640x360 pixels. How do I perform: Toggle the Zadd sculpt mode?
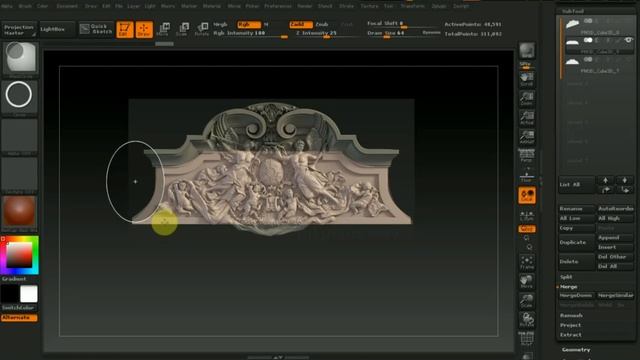[x=301, y=24]
